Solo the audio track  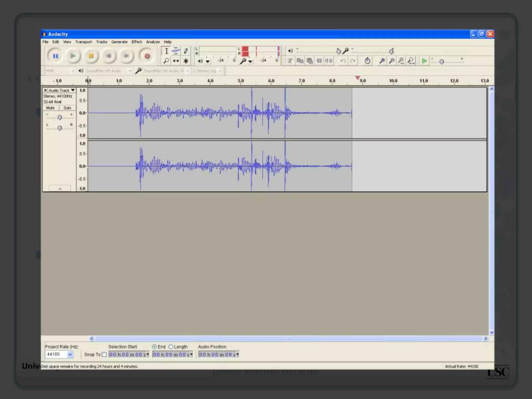coord(67,108)
